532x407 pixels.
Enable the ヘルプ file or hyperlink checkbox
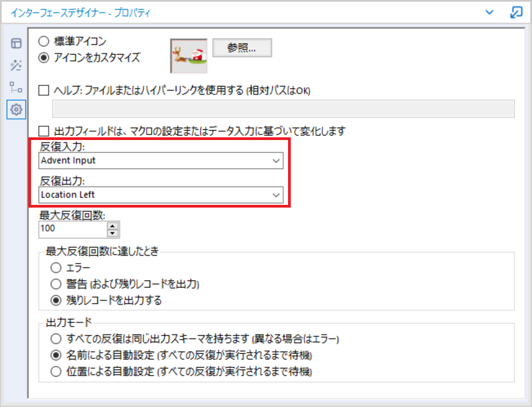click(x=44, y=90)
